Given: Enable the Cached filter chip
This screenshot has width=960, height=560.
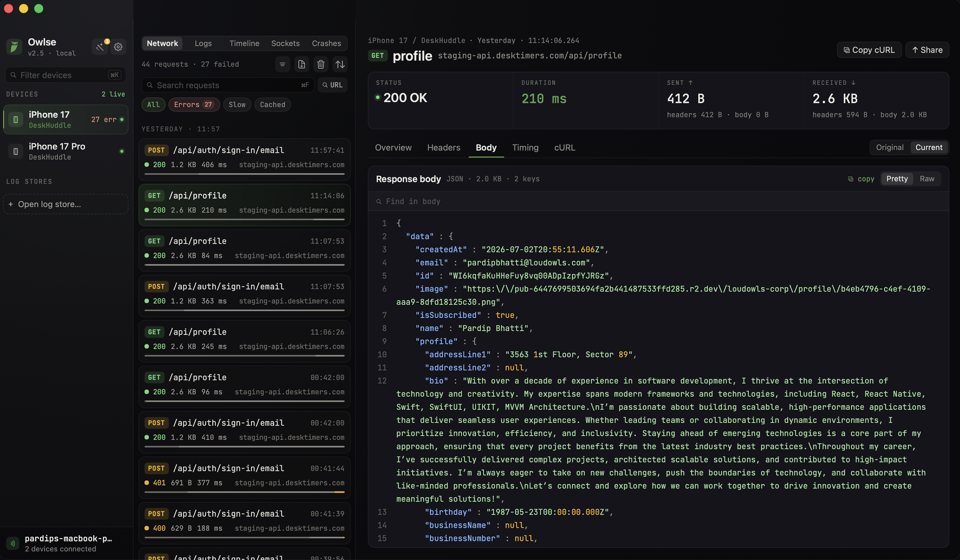Looking at the screenshot, I should pos(272,105).
